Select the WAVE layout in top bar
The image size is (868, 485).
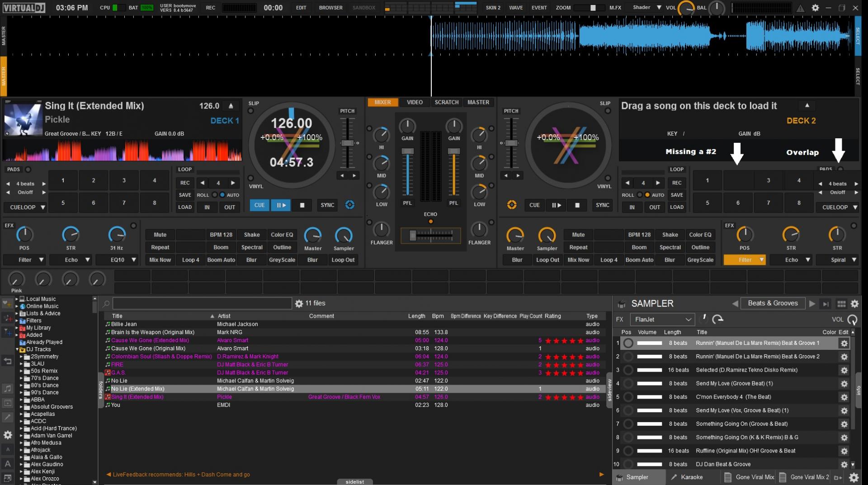[516, 8]
